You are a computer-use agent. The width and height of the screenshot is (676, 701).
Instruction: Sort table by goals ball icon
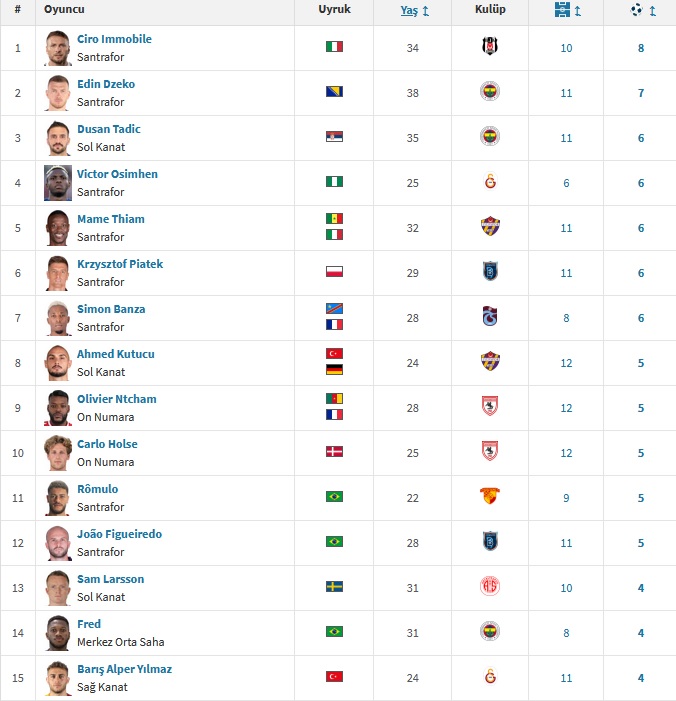[637, 9]
